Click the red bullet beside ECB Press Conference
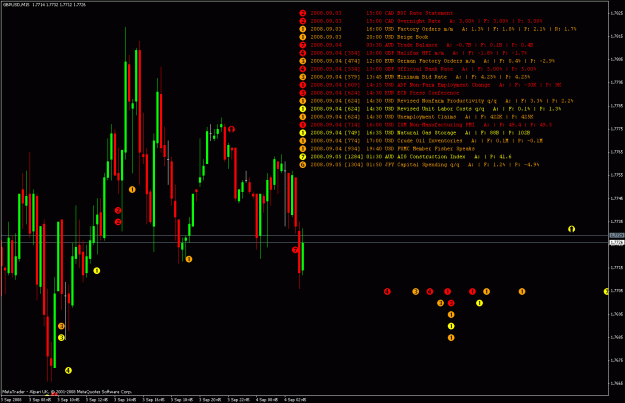 pyautogui.click(x=303, y=93)
